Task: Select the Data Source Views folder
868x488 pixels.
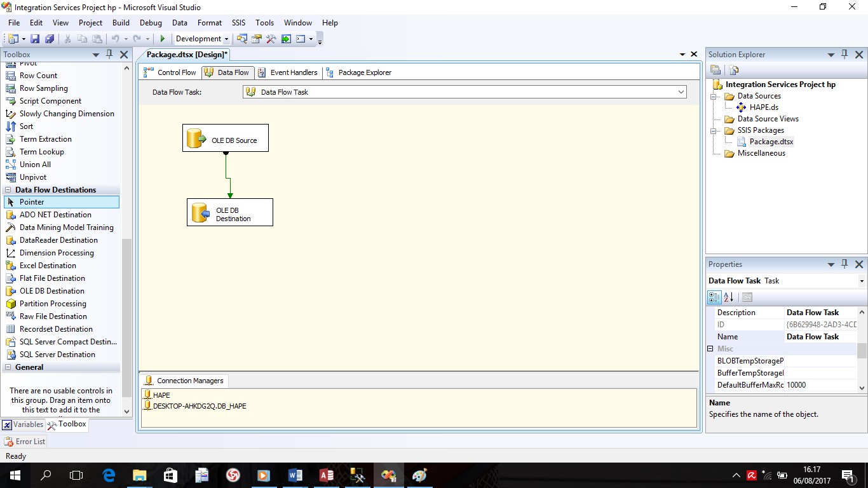Action: coord(768,119)
